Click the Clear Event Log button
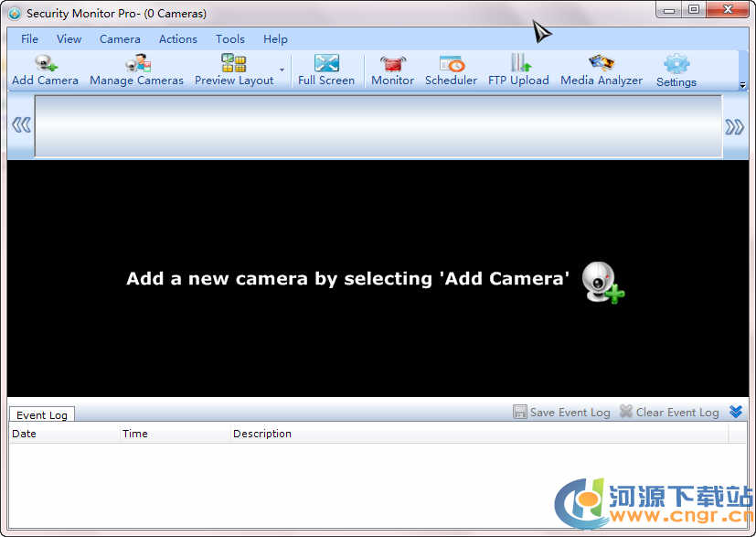This screenshot has width=756, height=537. [x=669, y=412]
